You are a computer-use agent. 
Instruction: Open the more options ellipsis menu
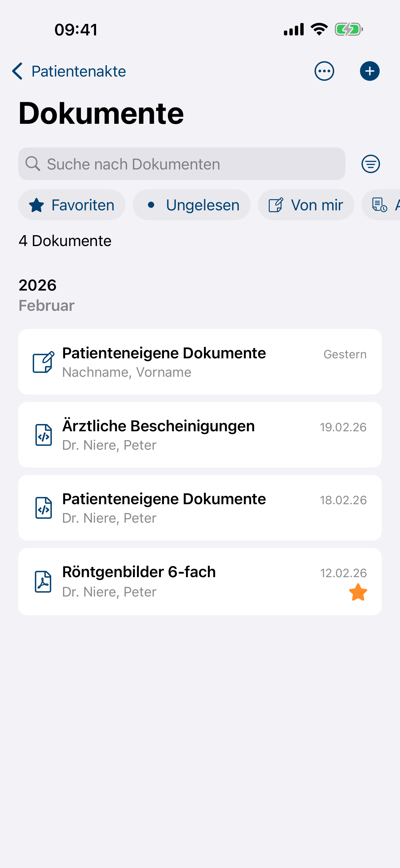click(x=324, y=71)
